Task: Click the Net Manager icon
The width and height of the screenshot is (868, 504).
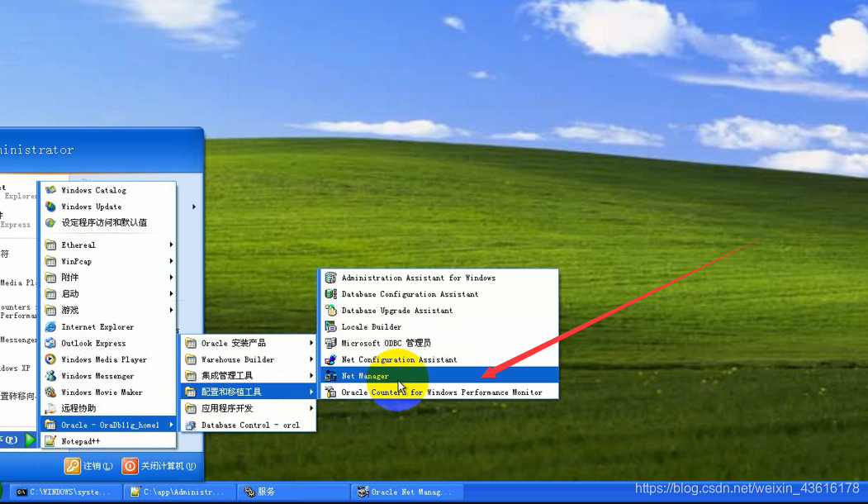Action: click(331, 375)
